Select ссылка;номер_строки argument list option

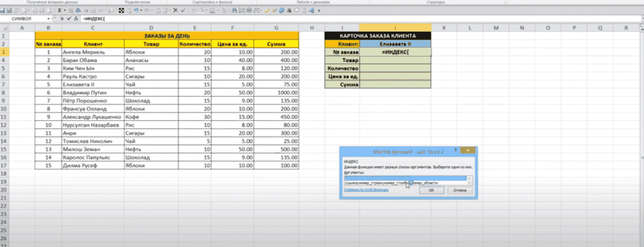405,183
